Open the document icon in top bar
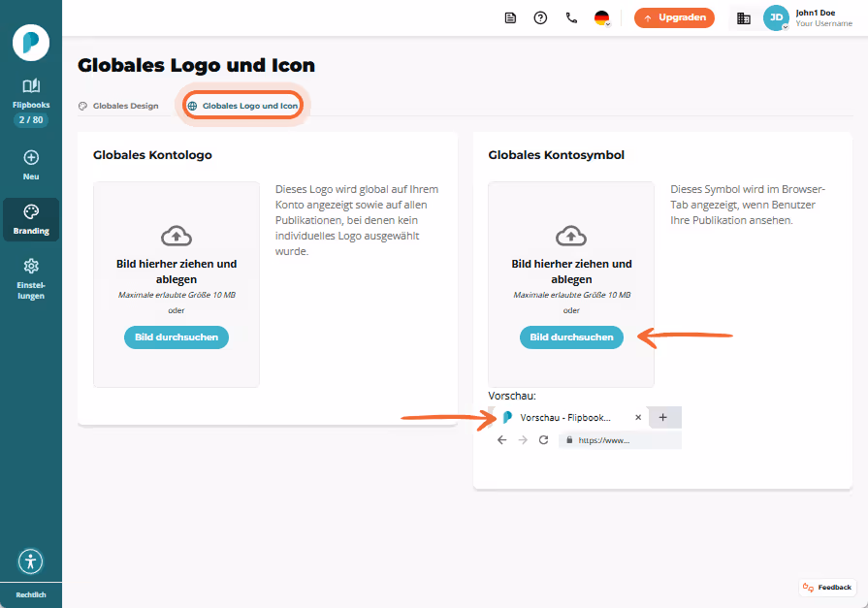The width and height of the screenshot is (868, 608). (510, 18)
